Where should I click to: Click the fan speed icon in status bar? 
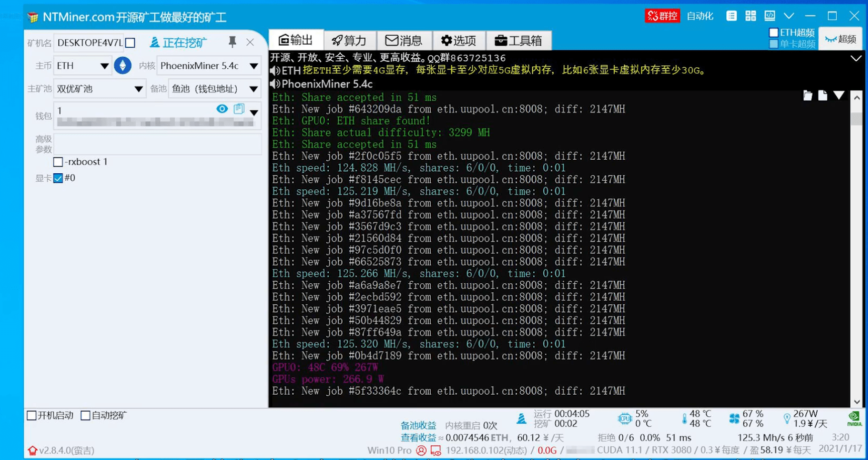coord(734,418)
